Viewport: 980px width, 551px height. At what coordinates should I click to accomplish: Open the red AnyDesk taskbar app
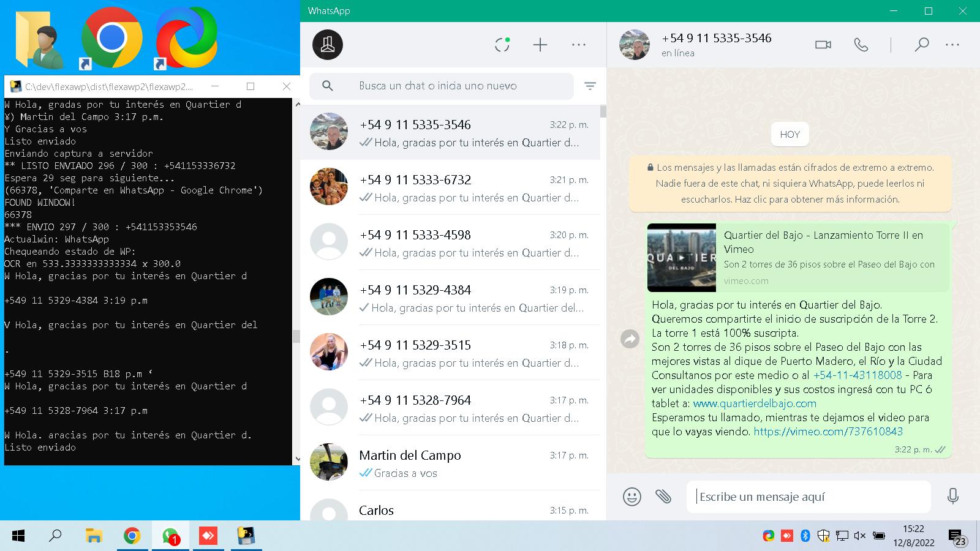(208, 536)
